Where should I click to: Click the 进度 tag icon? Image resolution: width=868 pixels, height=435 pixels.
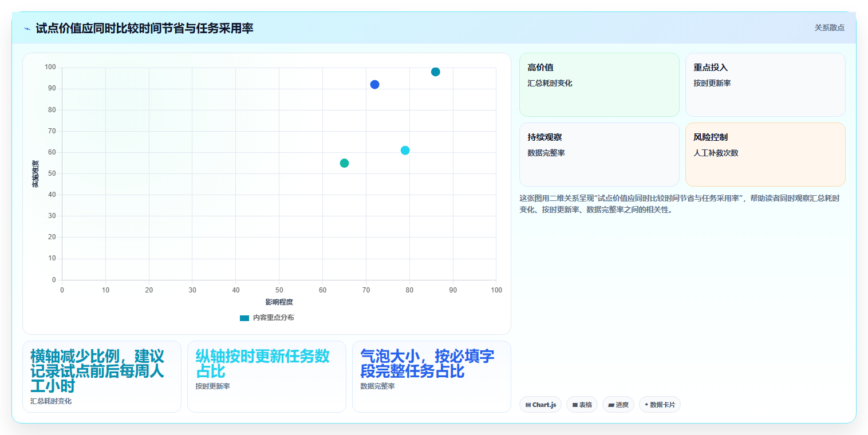[x=611, y=405]
